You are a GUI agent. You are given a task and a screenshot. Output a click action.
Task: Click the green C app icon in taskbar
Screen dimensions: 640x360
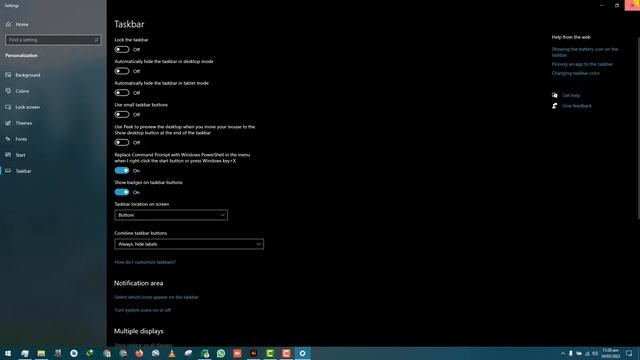tap(270, 353)
